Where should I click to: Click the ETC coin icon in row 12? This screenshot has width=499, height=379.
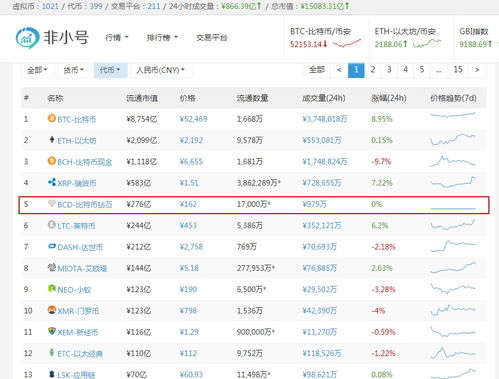(51, 353)
